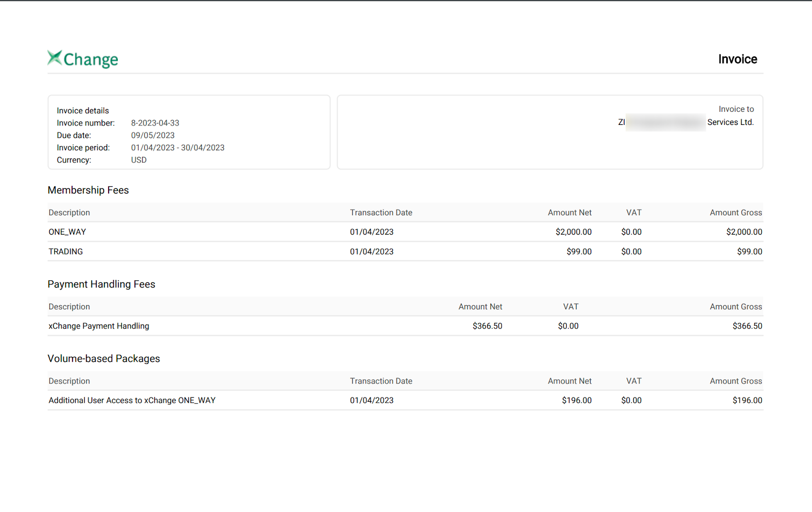Click Transaction Date header in Membership Fees
This screenshot has width=812, height=512.
(381, 213)
